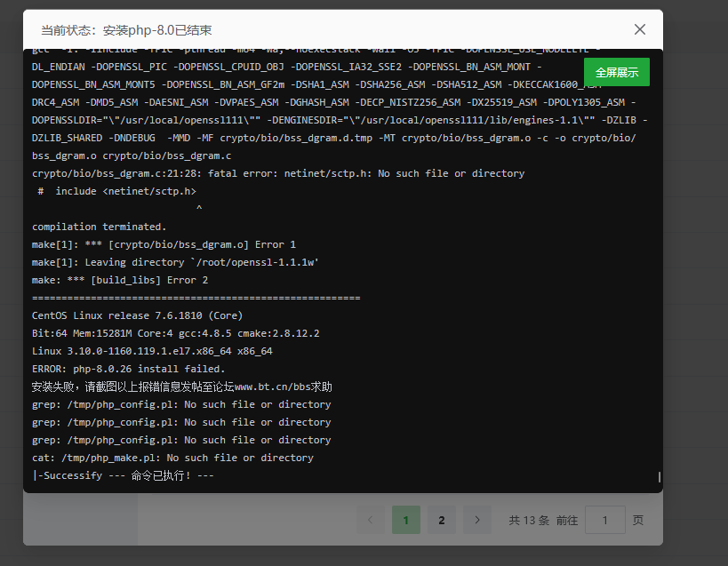The height and width of the screenshot is (566, 728).
Task: Select the 'ERROR: php-8.0.26 install failed.' line
Action: tap(129, 370)
